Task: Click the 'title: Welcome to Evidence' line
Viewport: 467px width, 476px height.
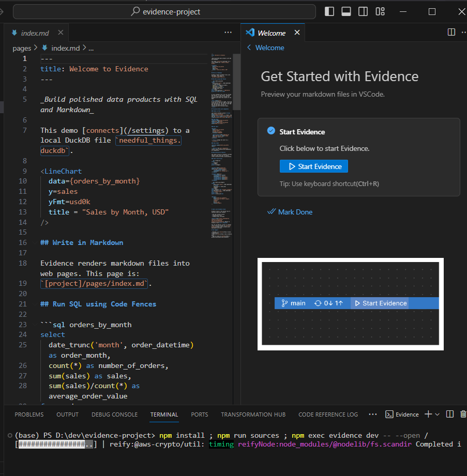Action: pyautogui.click(x=94, y=69)
